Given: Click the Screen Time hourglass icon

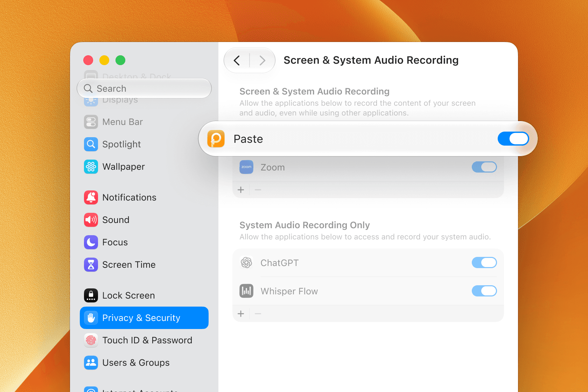Looking at the screenshot, I should [91, 265].
